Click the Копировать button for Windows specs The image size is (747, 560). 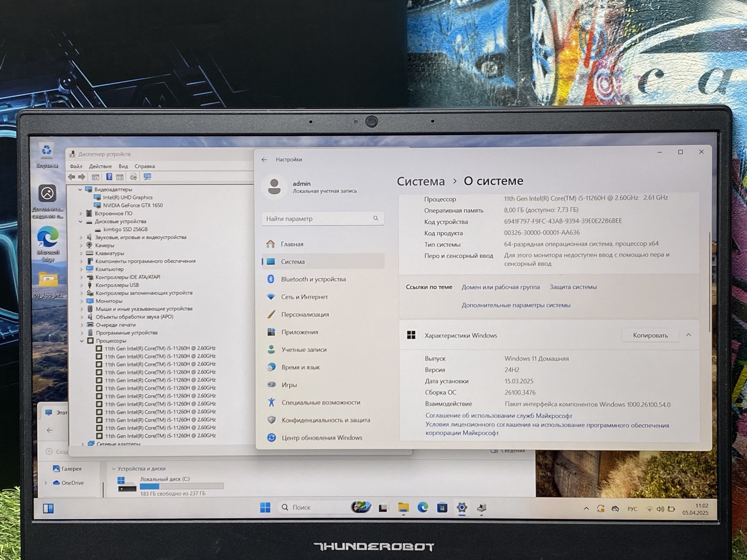[650, 335]
